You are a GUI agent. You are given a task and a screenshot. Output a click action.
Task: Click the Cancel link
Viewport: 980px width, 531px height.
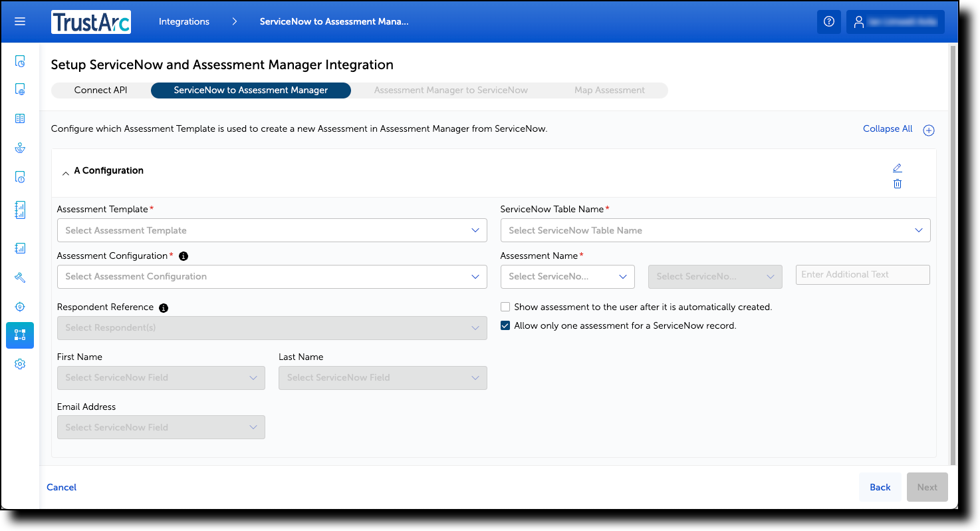click(61, 487)
